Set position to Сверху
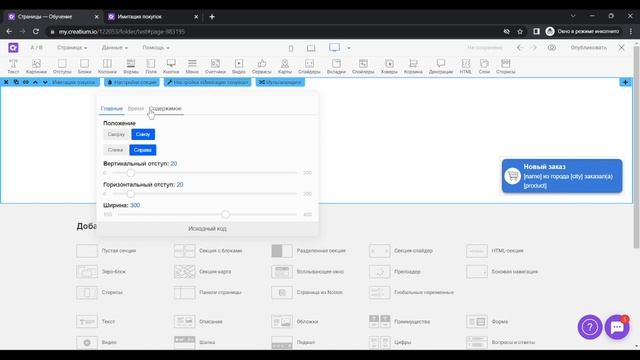 [116, 134]
